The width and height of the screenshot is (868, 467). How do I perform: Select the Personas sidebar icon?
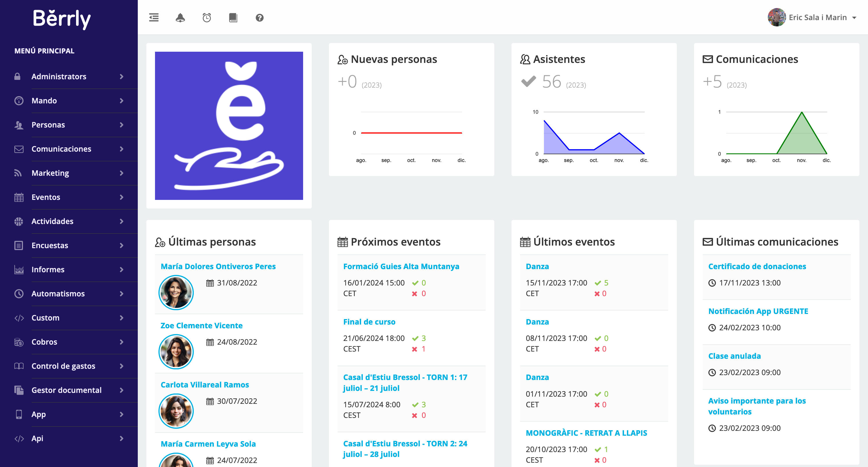point(19,125)
